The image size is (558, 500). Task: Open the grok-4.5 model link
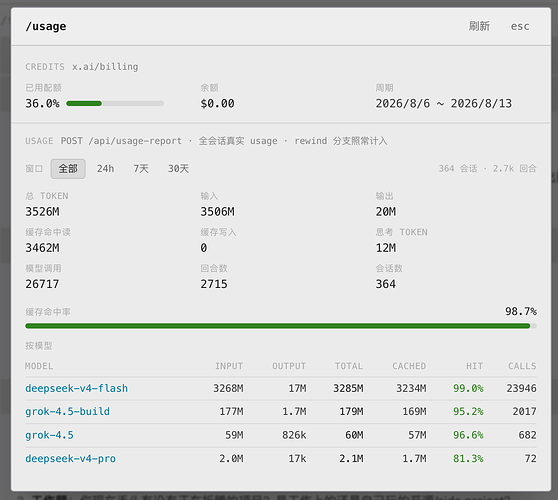coord(49,435)
